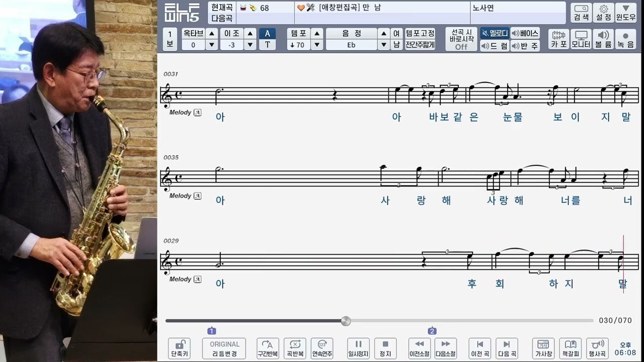
Task: Click the song title 만남 field
Action: [382, 8]
